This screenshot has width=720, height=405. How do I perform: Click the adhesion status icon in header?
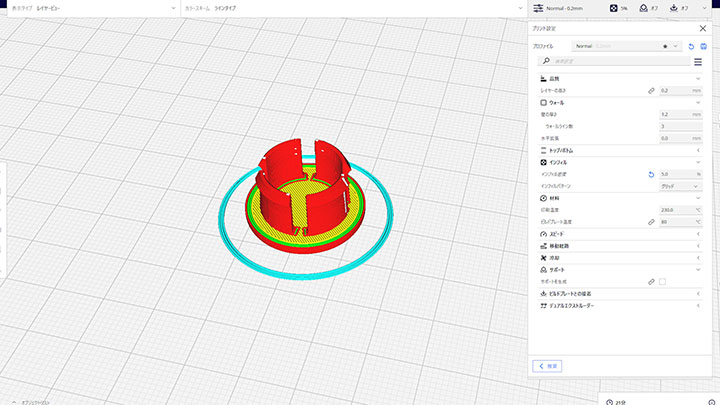(674, 8)
